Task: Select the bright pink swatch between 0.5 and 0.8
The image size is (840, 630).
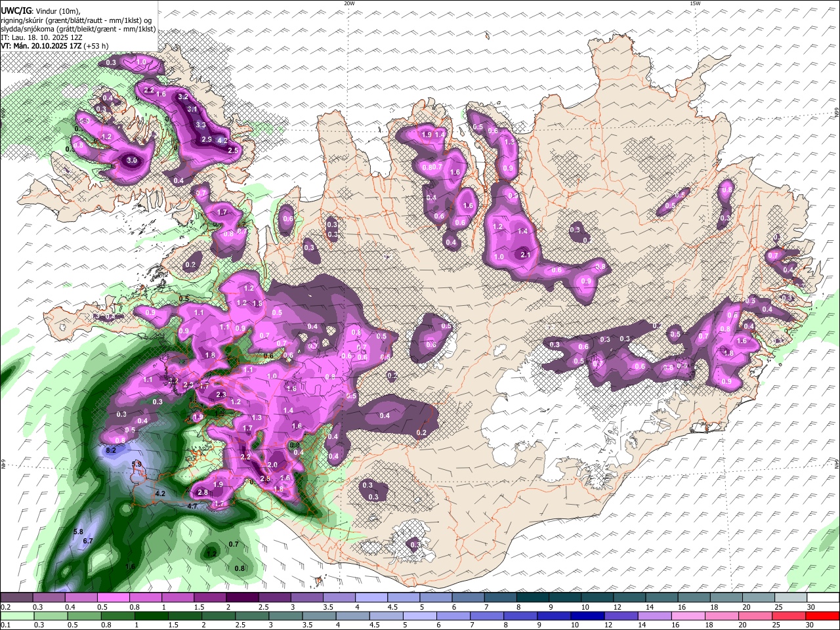Action: coord(114,598)
